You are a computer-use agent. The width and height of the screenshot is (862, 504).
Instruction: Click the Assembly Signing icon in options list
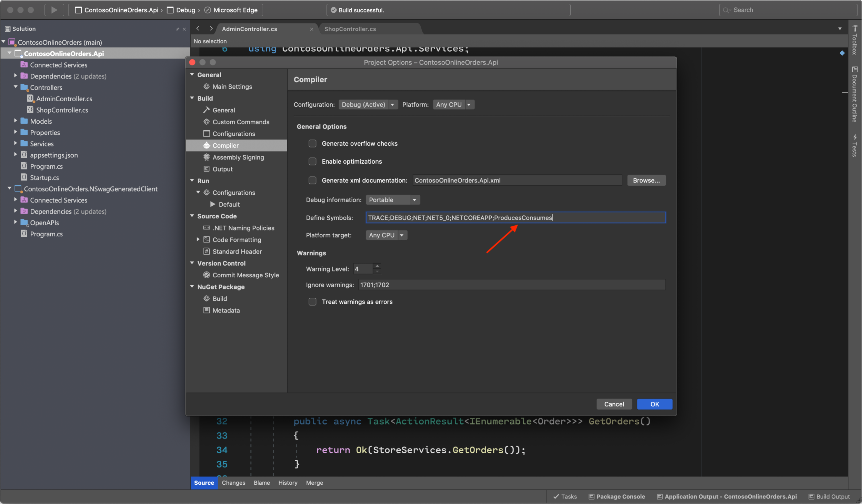[207, 157]
